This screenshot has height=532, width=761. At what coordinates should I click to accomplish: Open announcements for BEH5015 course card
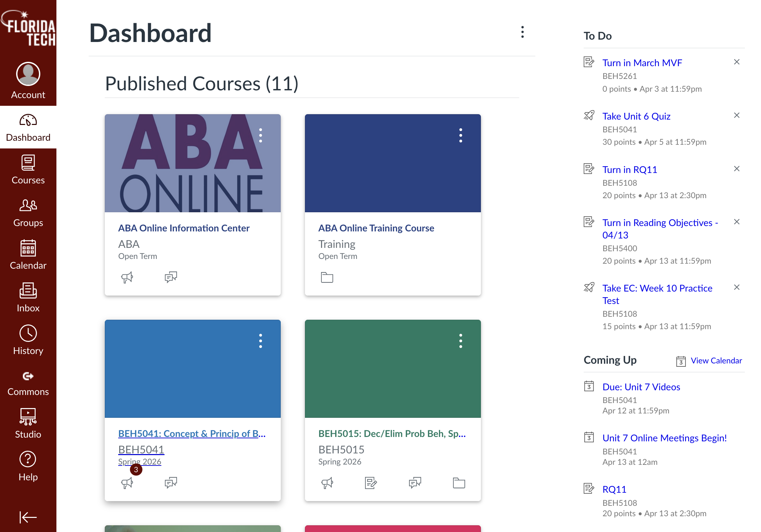coord(327,483)
